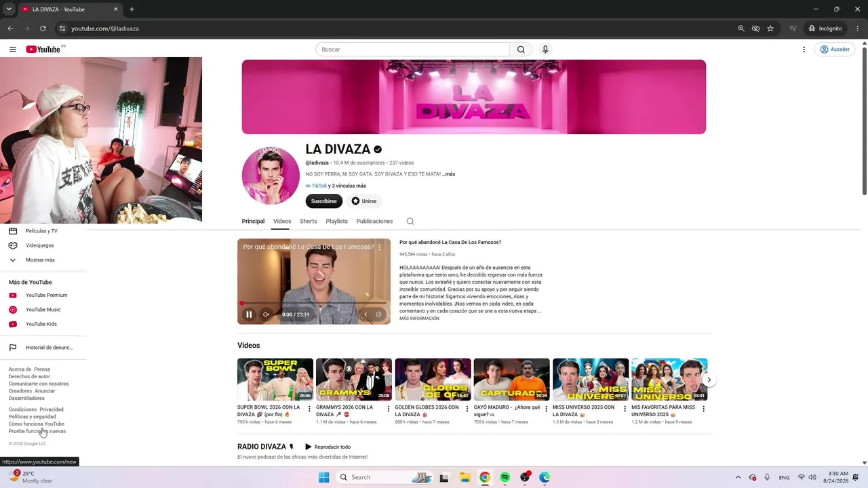Image resolution: width=868 pixels, height=488 pixels.
Task: Sign in with the Acceder button
Action: point(835,49)
